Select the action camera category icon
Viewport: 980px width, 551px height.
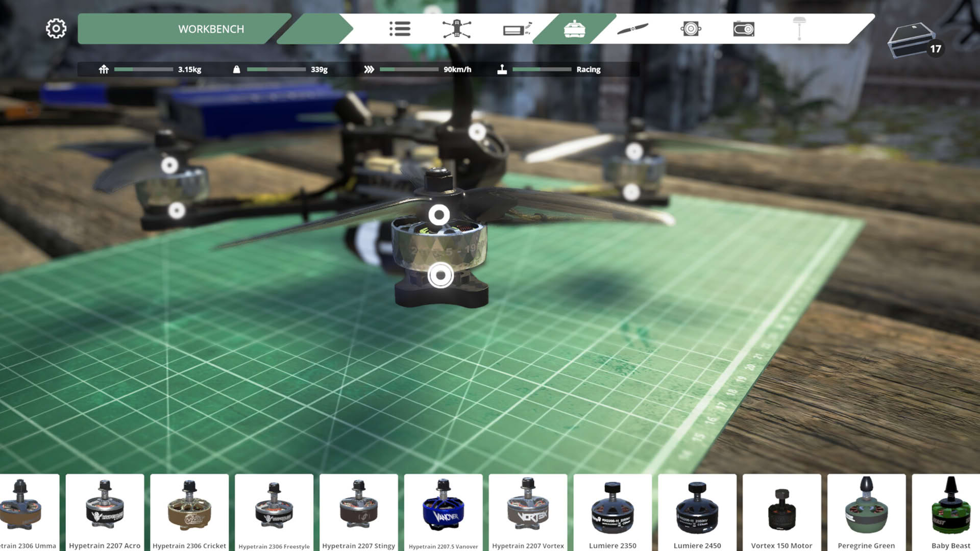click(744, 29)
